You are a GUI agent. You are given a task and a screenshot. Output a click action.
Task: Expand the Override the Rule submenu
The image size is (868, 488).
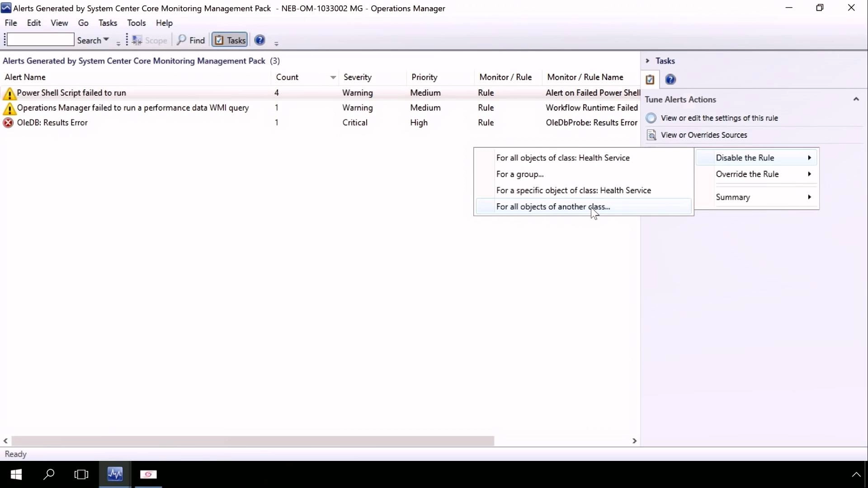coord(756,174)
